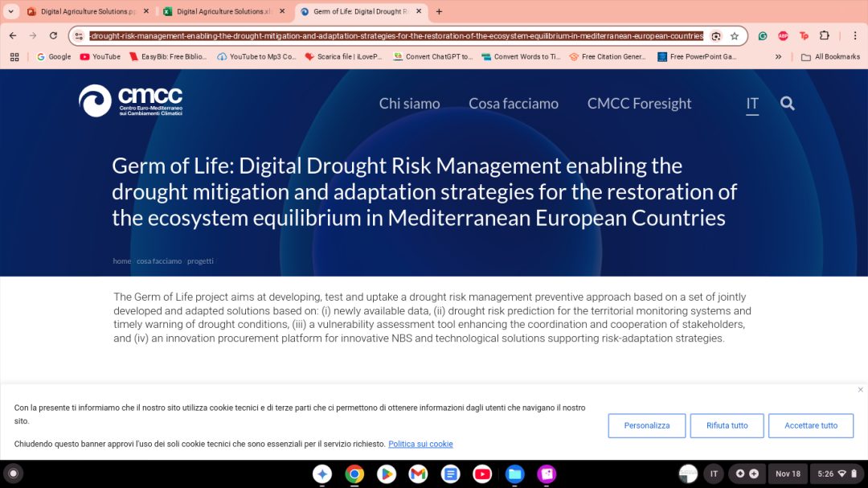Open YouTube app from the shelf
The image size is (868, 488).
482,474
